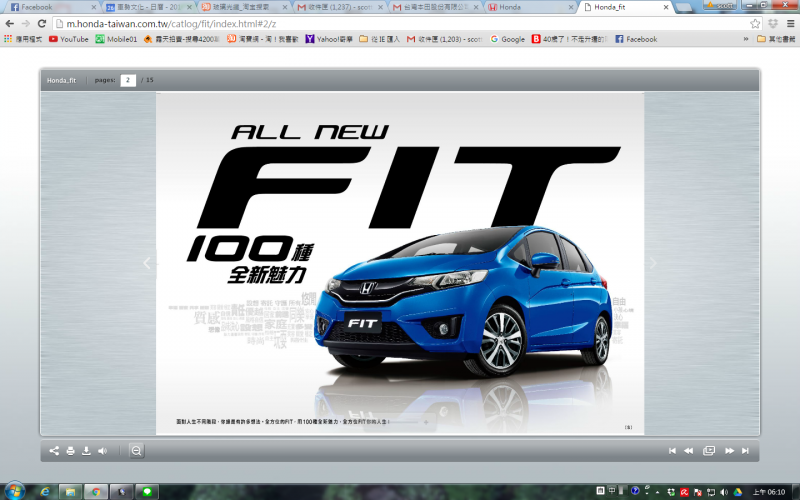Open File Explorer from the taskbar
This screenshot has width=800, height=500.
[70, 492]
